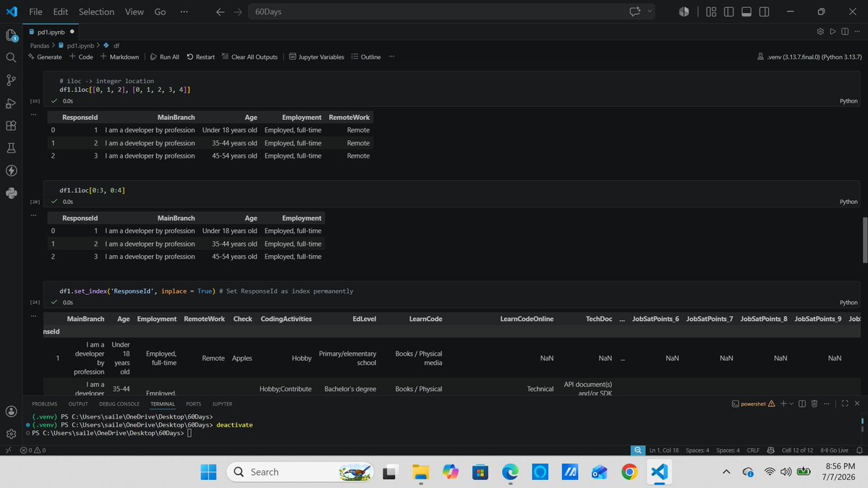
Task: Go back with the navigation arrow
Action: coord(219,12)
